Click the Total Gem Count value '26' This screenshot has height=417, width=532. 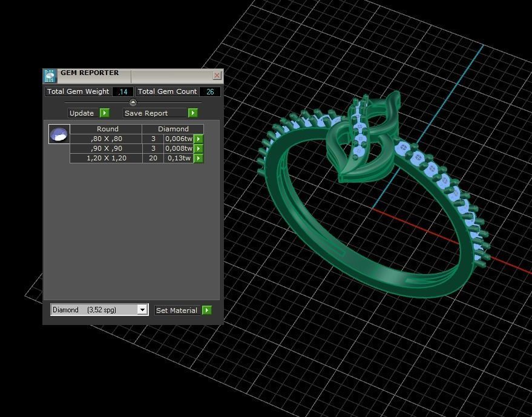[x=210, y=91]
